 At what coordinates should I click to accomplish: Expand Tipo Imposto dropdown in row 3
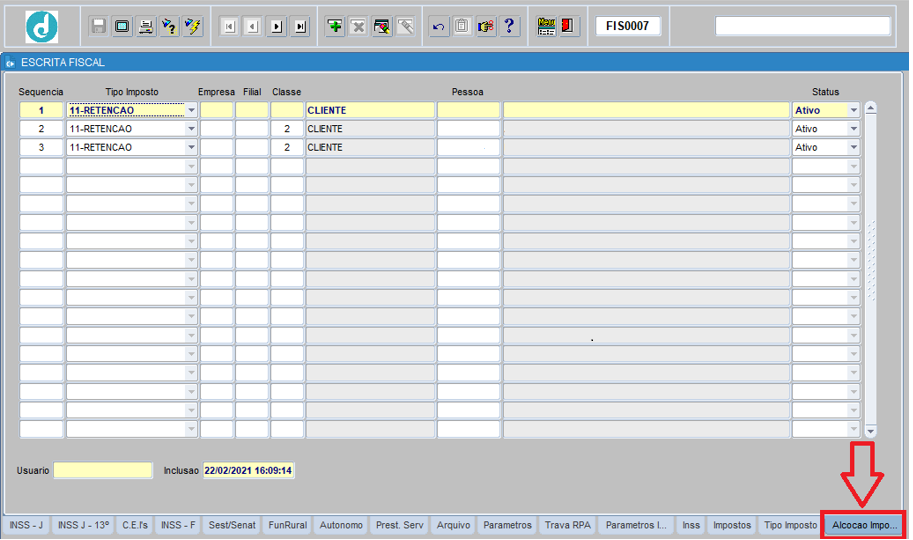click(190, 148)
